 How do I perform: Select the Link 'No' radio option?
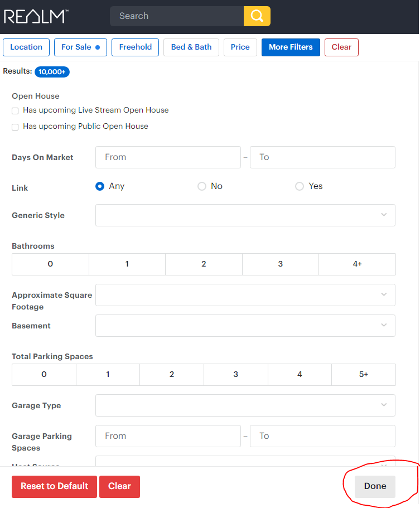coord(202,186)
